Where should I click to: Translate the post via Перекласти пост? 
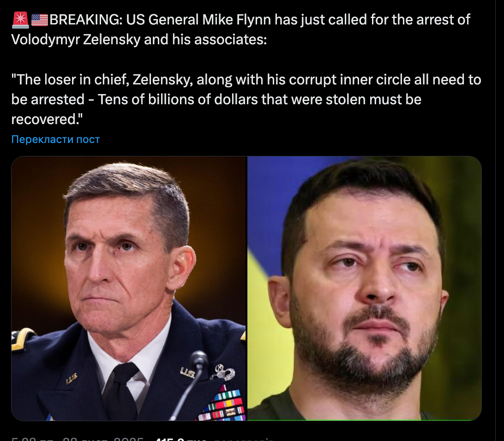55,139
